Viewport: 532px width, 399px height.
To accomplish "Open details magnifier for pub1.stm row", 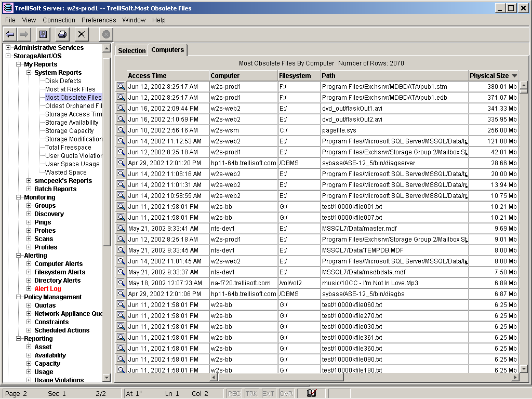I will tap(121, 86).
